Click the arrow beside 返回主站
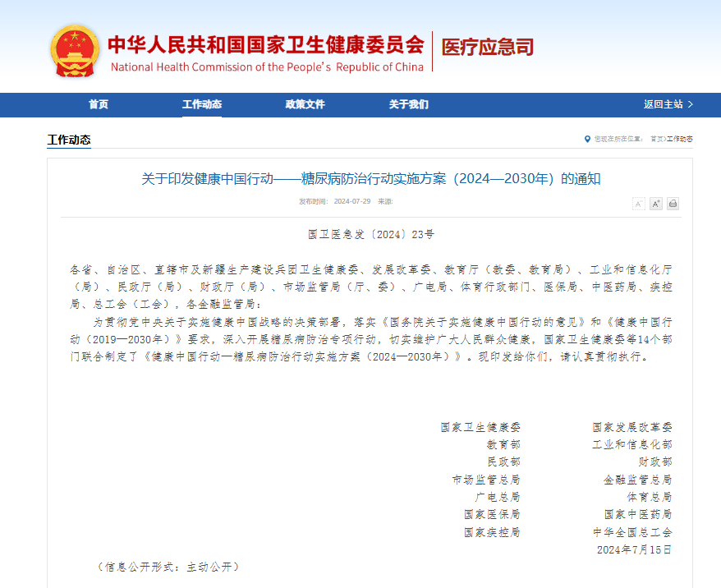The width and height of the screenshot is (721, 588). pos(690,105)
